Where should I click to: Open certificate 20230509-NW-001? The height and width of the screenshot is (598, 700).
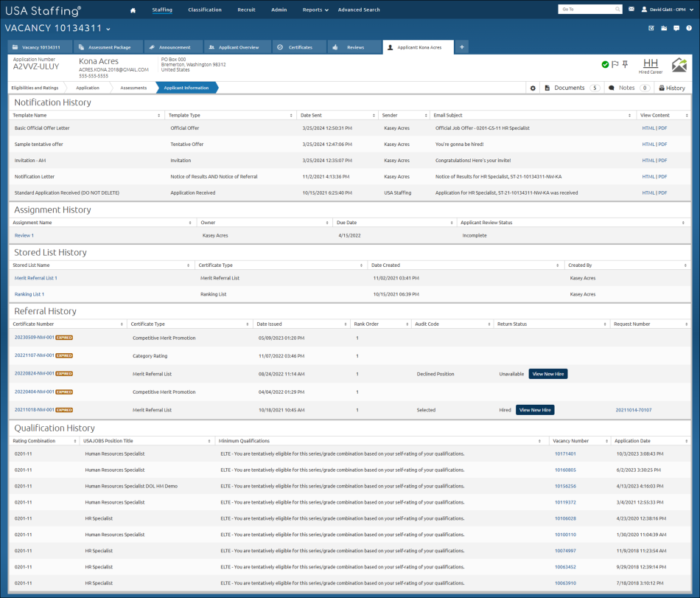pyautogui.click(x=35, y=338)
